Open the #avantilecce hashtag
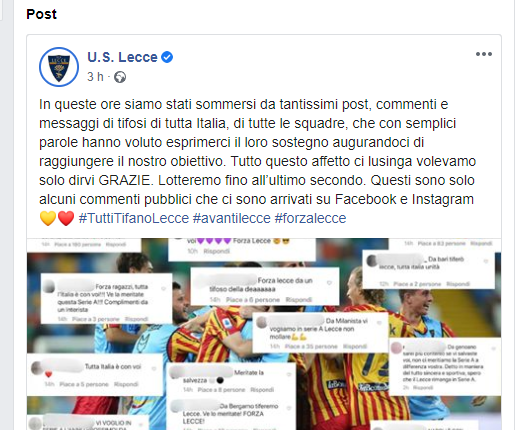515x430 pixels. [x=232, y=218]
